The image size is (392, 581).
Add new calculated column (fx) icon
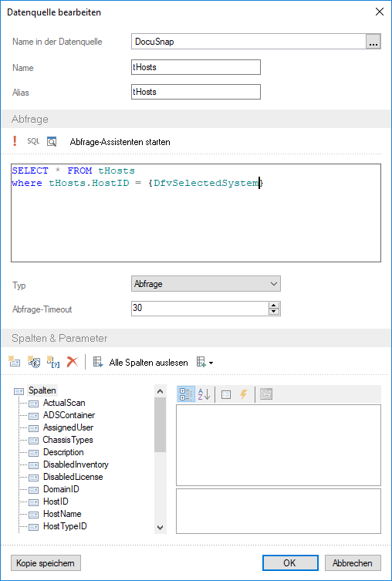(34, 362)
